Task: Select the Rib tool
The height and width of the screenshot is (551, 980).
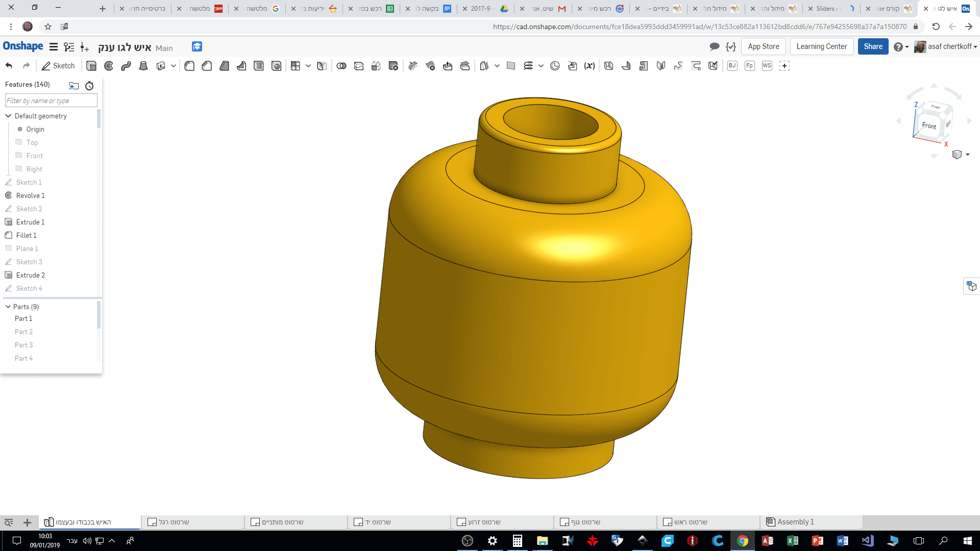Action: (x=241, y=66)
